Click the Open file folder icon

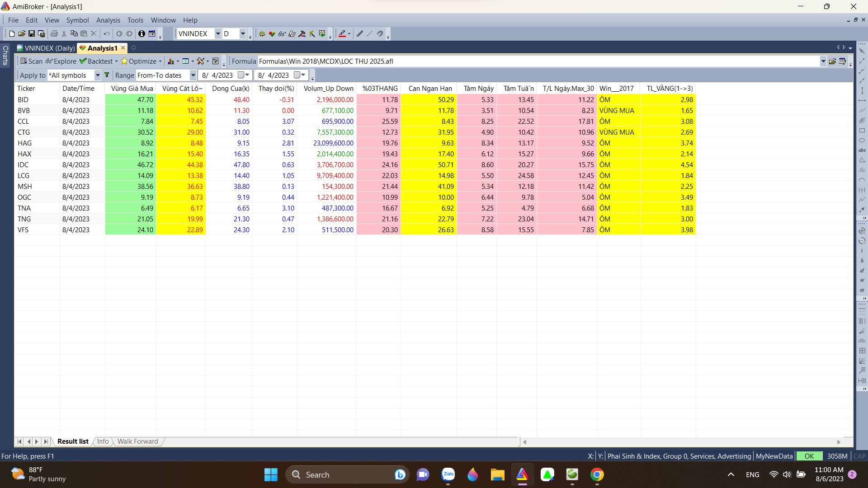tap(22, 33)
